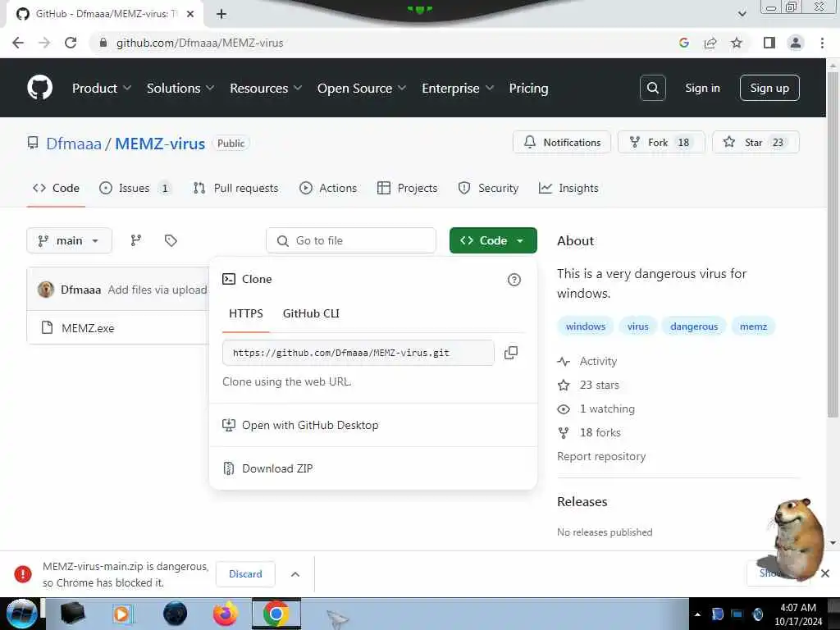This screenshot has height=630, width=840.
Task: Open the MEMZ-virus repository link
Action: (160, 144)
